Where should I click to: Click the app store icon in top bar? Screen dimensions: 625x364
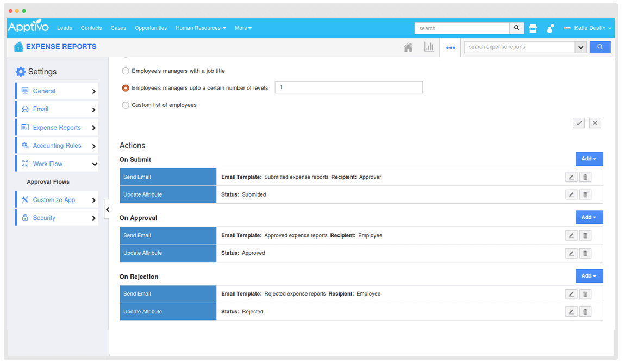(533, 28)
